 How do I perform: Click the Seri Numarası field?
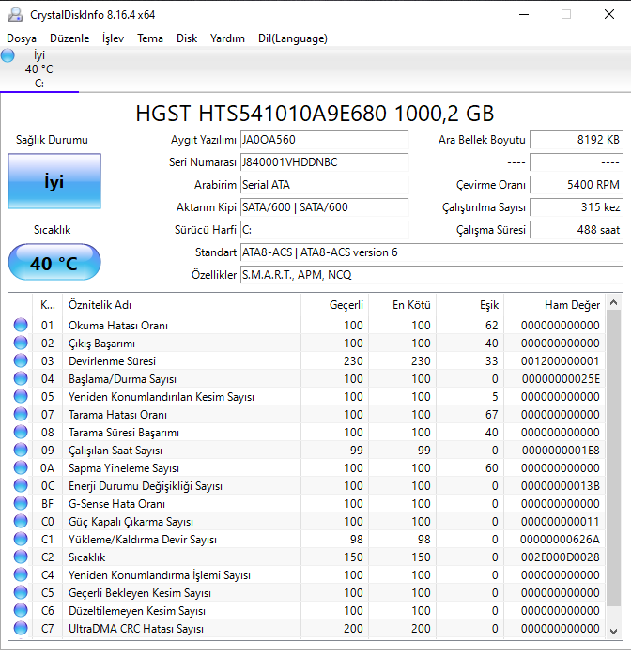[x=324, y=162]
